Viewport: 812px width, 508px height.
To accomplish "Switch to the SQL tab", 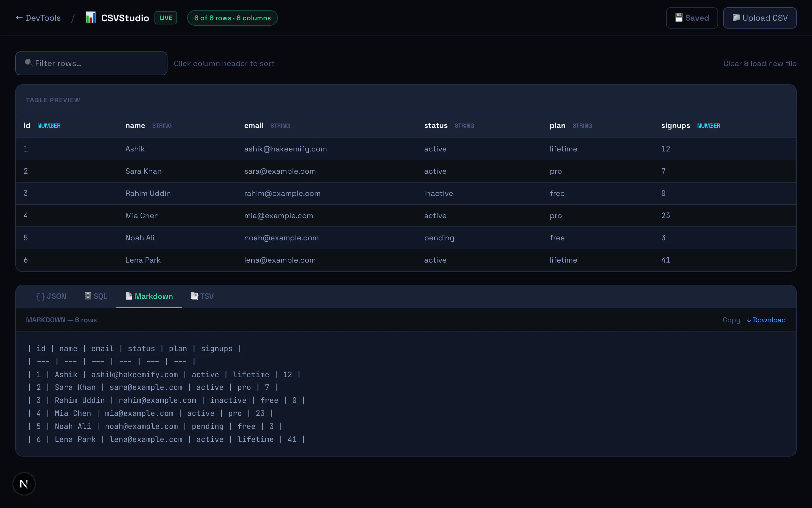I will [96, 296].
